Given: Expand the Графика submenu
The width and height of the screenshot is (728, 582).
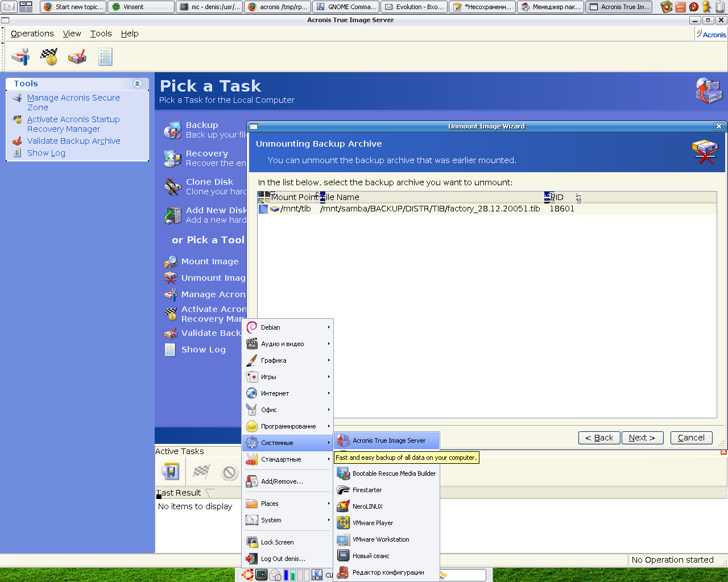Looking at the screenshot, I should (x=288, y=360).
